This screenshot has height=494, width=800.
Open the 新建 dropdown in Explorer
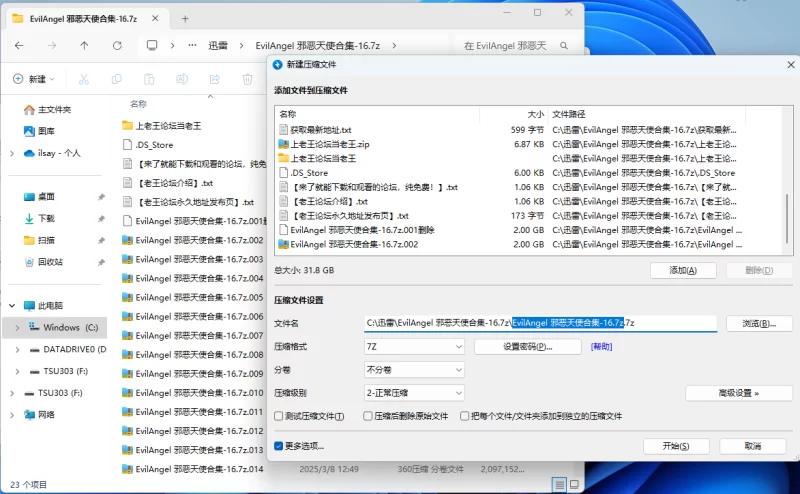[34, 79]
